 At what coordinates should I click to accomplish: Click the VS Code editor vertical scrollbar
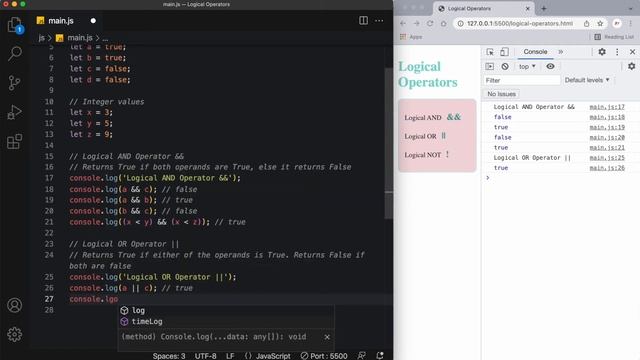[x=389, y=144]
